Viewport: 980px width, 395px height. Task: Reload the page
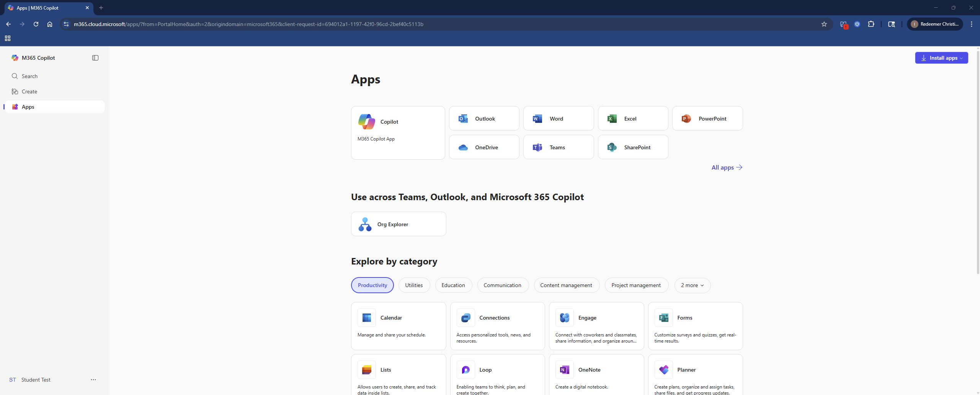point(36,24)
